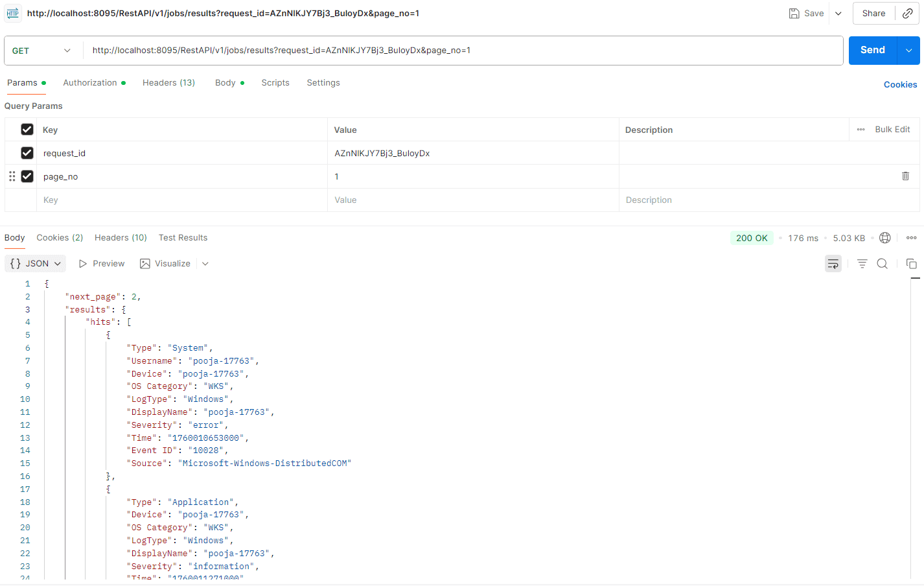Image resolution: width=924 pixels, height=586 pixels.
Task: Uncheck the request_id parameter checkbox
Action: click(x=27, y=153)
